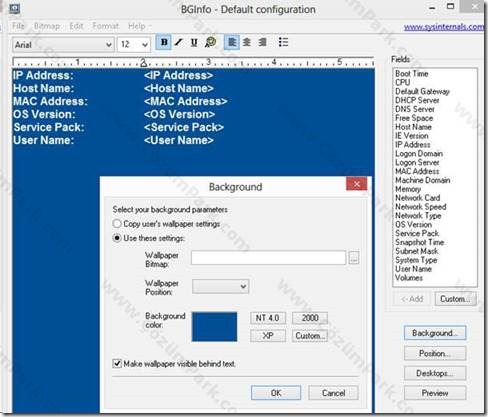Select Network Card field

click(418, 198)
